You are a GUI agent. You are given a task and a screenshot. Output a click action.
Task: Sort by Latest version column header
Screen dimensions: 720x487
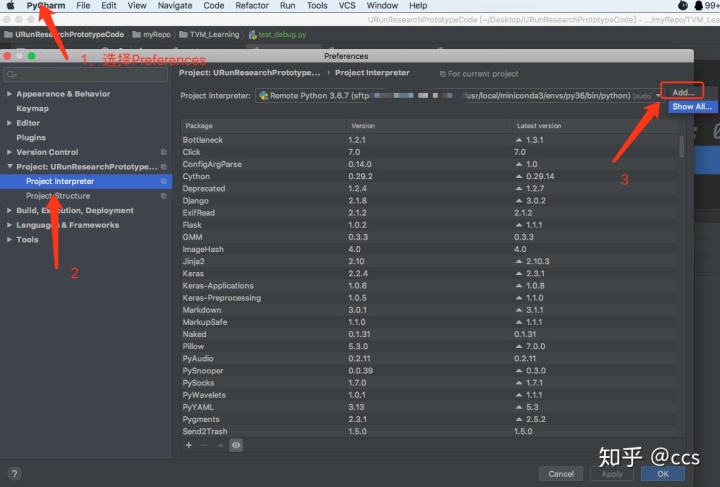coord(595,126)
